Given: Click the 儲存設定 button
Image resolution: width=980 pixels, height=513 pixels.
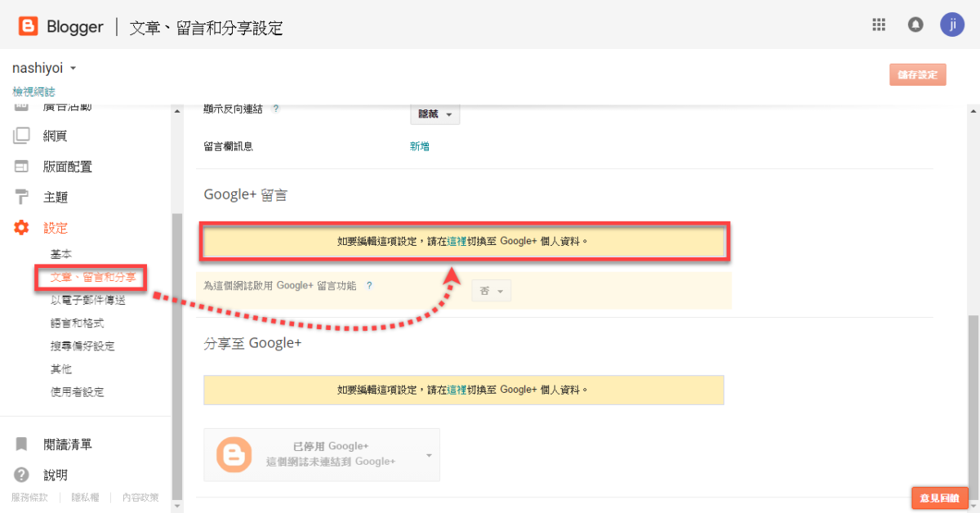Looking at the screenshot, I should [x=918, y=75].
